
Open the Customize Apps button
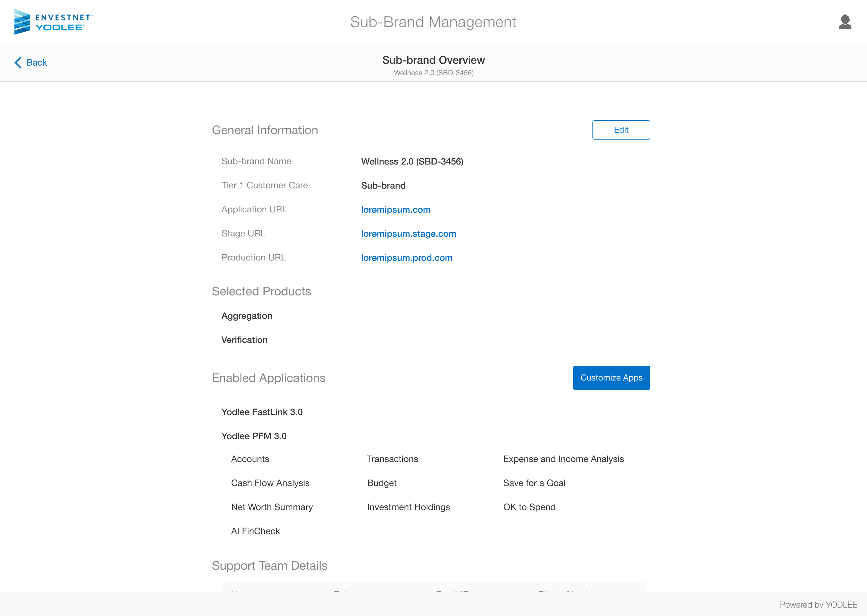point(611,377)
